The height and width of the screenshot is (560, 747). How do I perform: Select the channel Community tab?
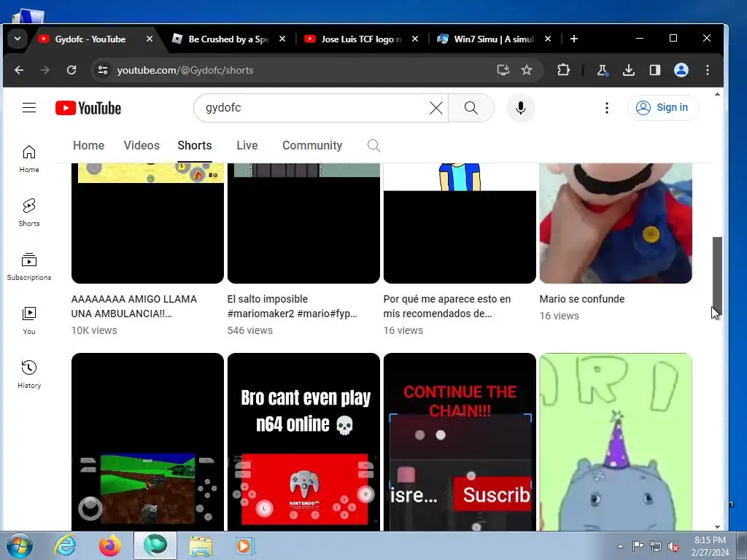[x=312, y=145]
